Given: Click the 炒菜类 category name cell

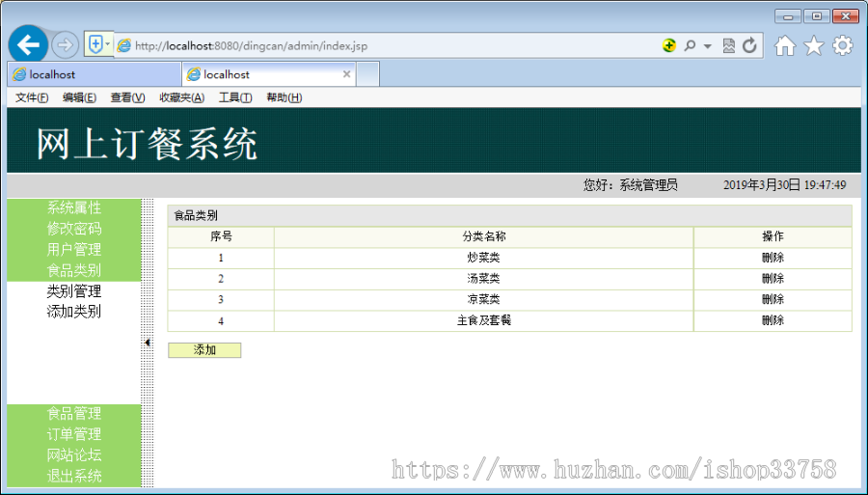Looking at the screenshot, I should (484, 258).
